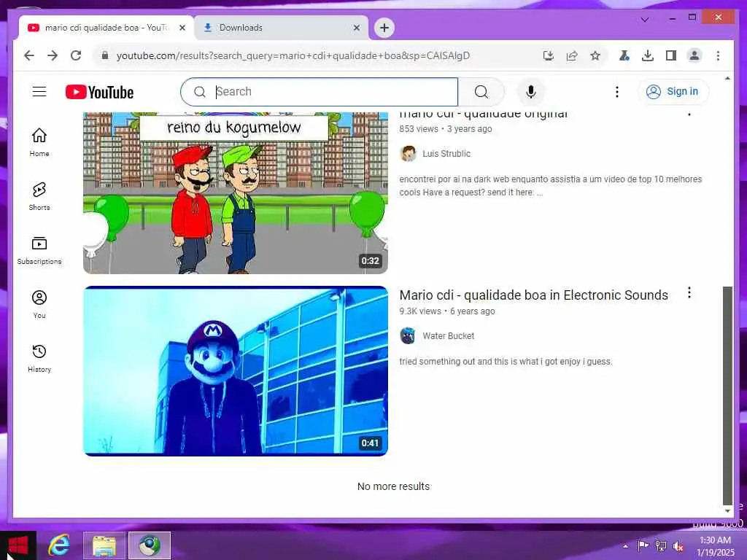Close the Downloads tab
The width and height of the screenshot is (747, 560).
[356, 28]
